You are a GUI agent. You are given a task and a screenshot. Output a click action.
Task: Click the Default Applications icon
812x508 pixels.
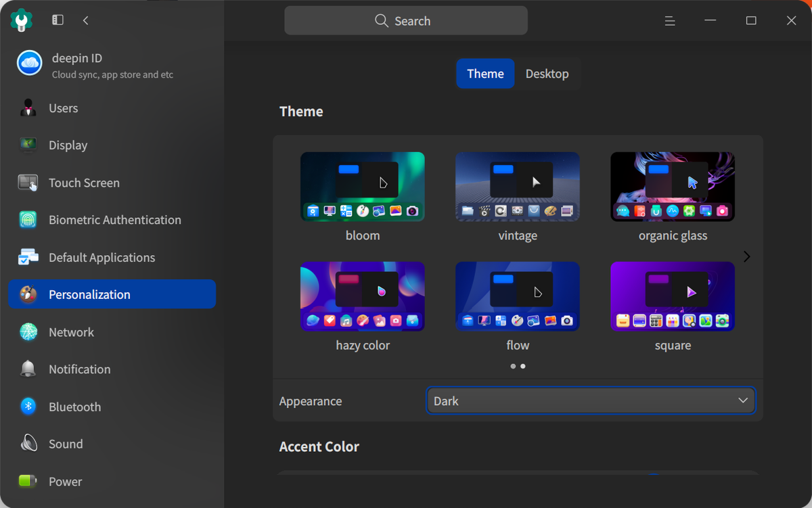coord(28,258)
